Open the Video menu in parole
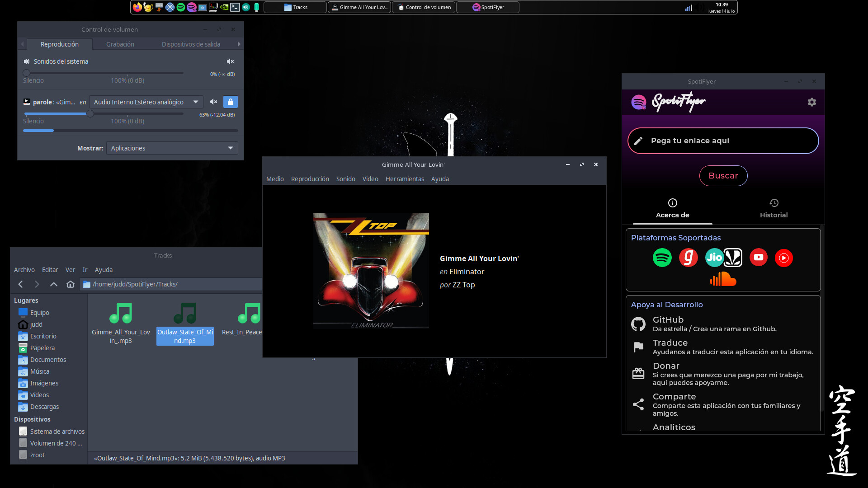The width and height of the screenshot is (868, 488). point(370,179)
